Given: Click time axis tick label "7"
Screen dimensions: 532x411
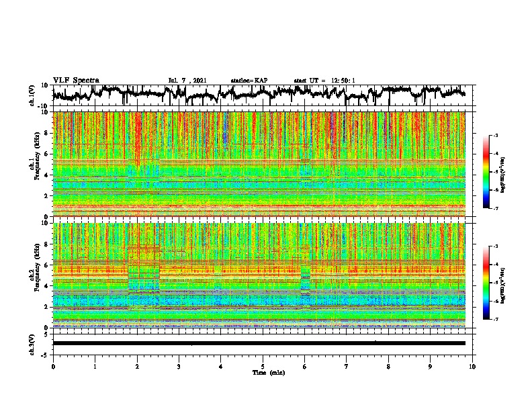Looking at the screenshot, I should (347, 367).
